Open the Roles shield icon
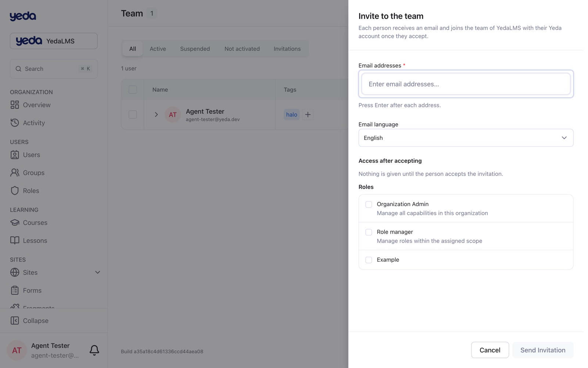 click(x=15, y=191)
